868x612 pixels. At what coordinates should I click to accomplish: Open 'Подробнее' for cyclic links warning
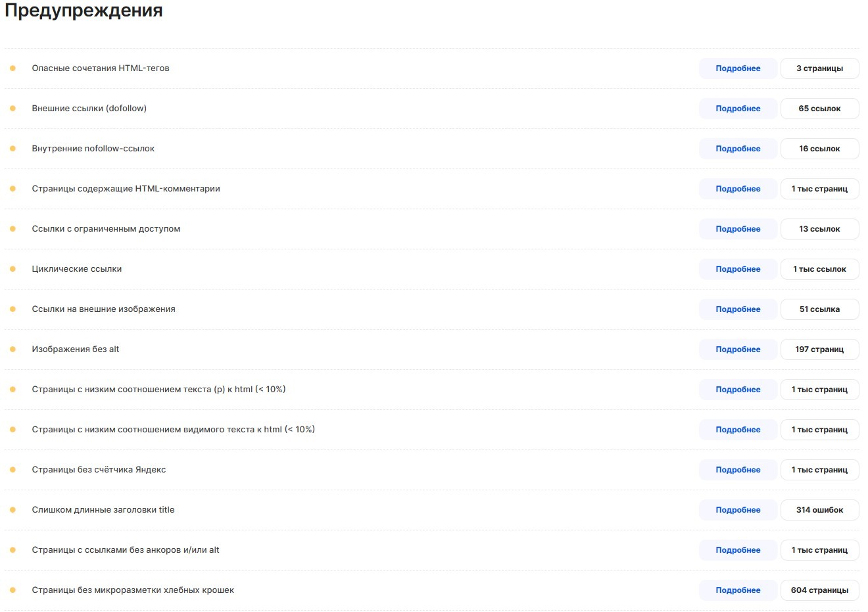(738, 269)
